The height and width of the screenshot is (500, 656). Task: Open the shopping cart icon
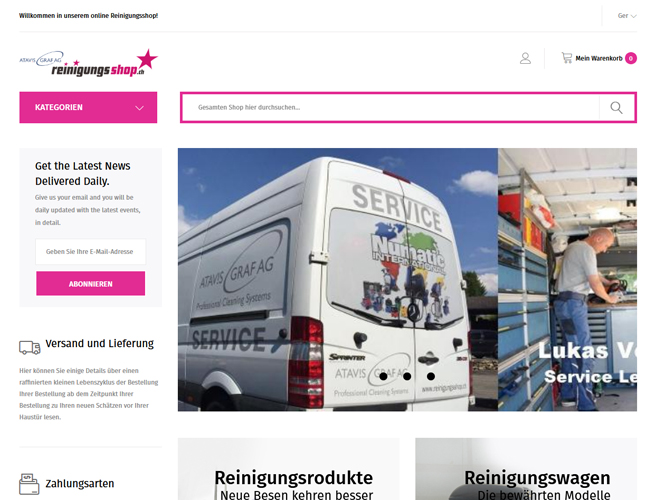(566, 58)
